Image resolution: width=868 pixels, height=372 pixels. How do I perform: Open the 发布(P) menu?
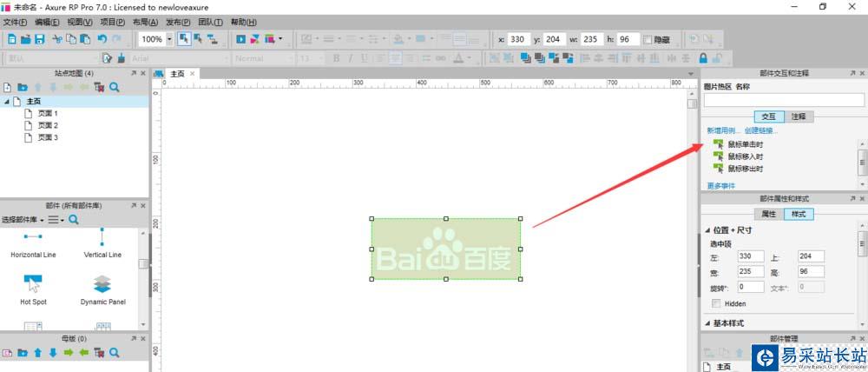point(178,23)
